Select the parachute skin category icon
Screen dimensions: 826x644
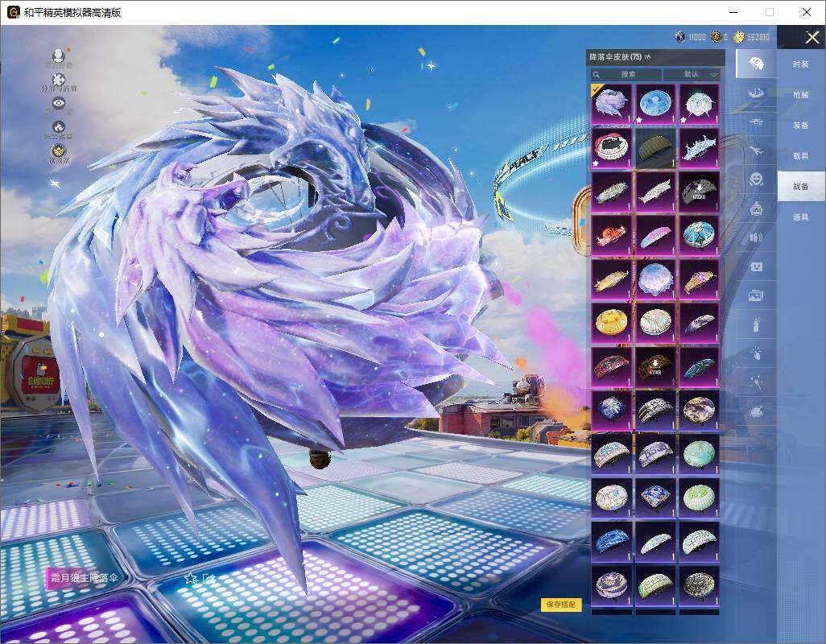coord(756,64)
